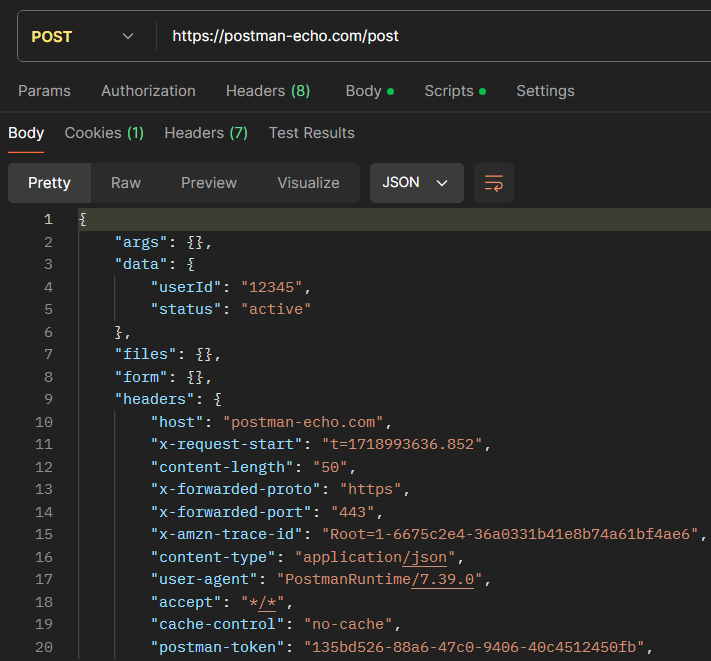Open request Headers (8) tab
Viewport: 711px width, 661px height.
[267, 91]
